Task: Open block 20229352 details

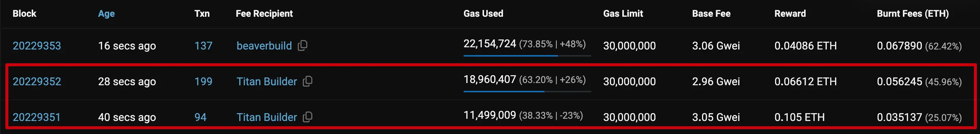Action: 37,81
